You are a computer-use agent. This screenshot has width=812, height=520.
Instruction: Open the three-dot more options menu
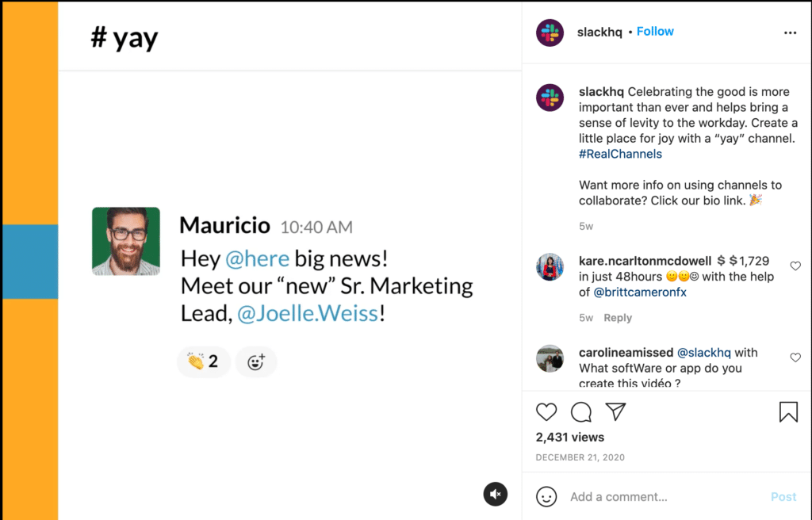[790, 32]
